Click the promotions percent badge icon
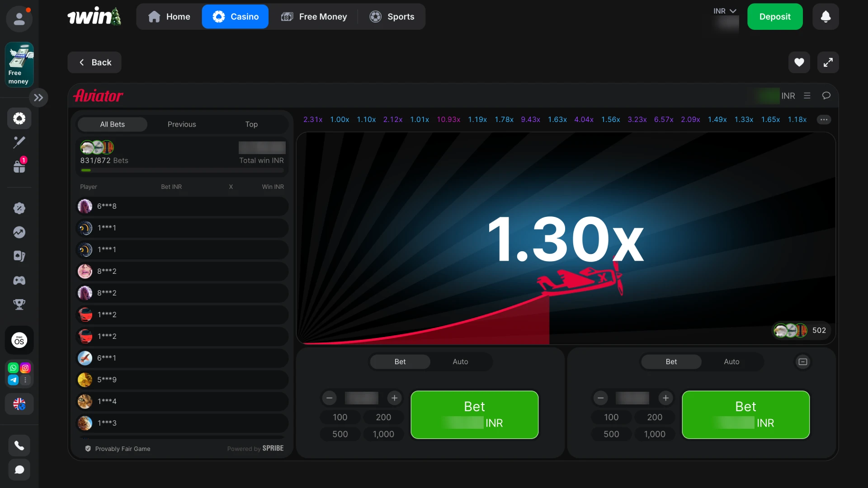This screenshot has height=488, width=868. 19,208
